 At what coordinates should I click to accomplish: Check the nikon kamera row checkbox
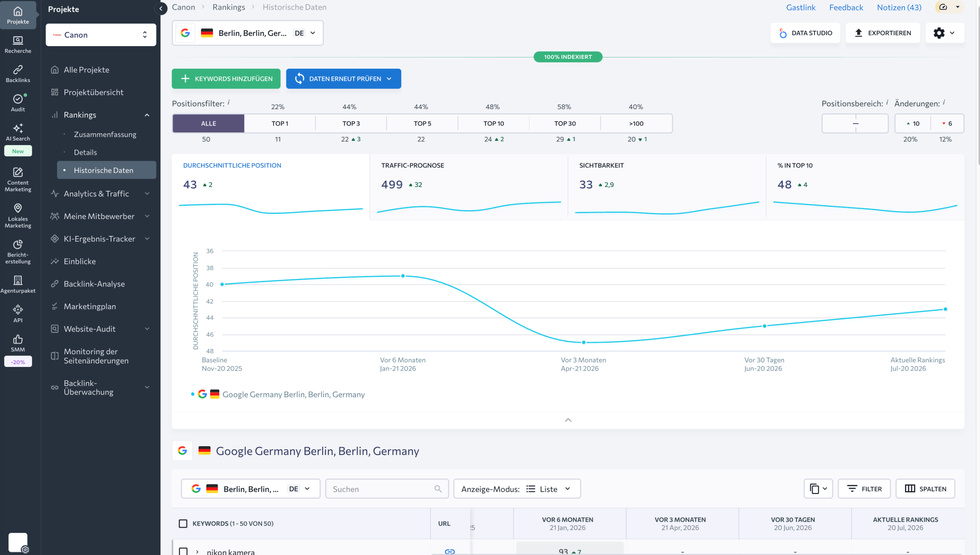click(183, 551)
